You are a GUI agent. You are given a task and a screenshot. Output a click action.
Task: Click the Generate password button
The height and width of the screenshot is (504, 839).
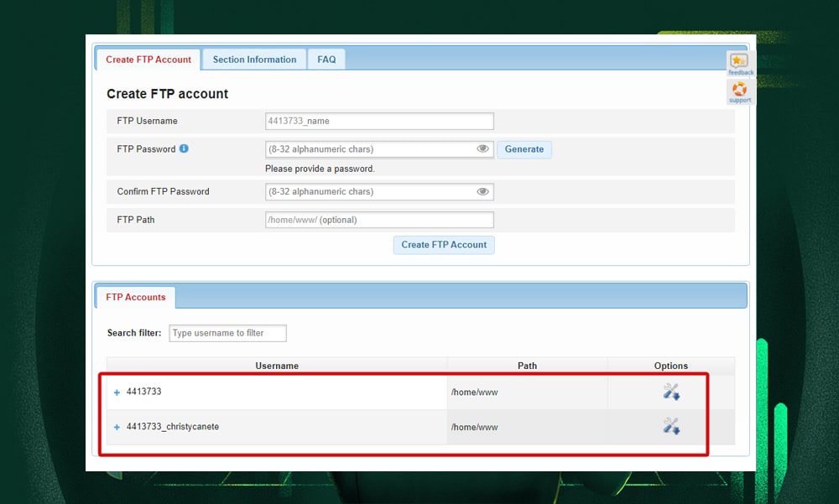tap(524, 148)
